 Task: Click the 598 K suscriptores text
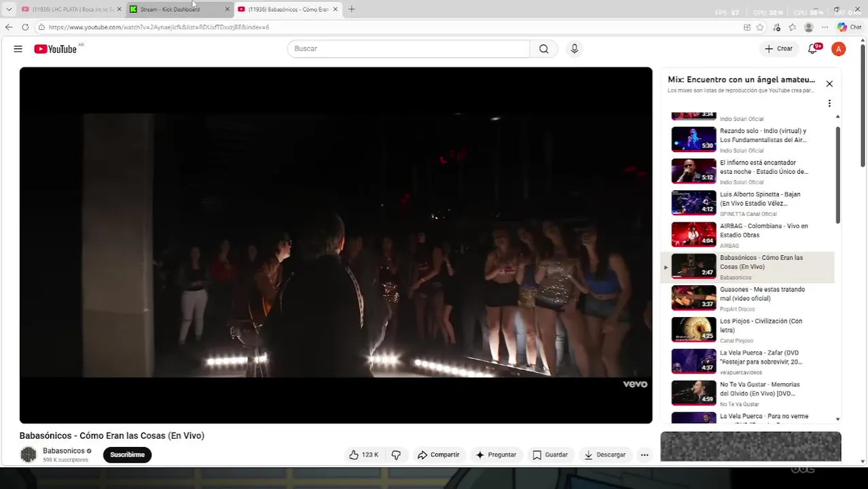tap(66, 460)
